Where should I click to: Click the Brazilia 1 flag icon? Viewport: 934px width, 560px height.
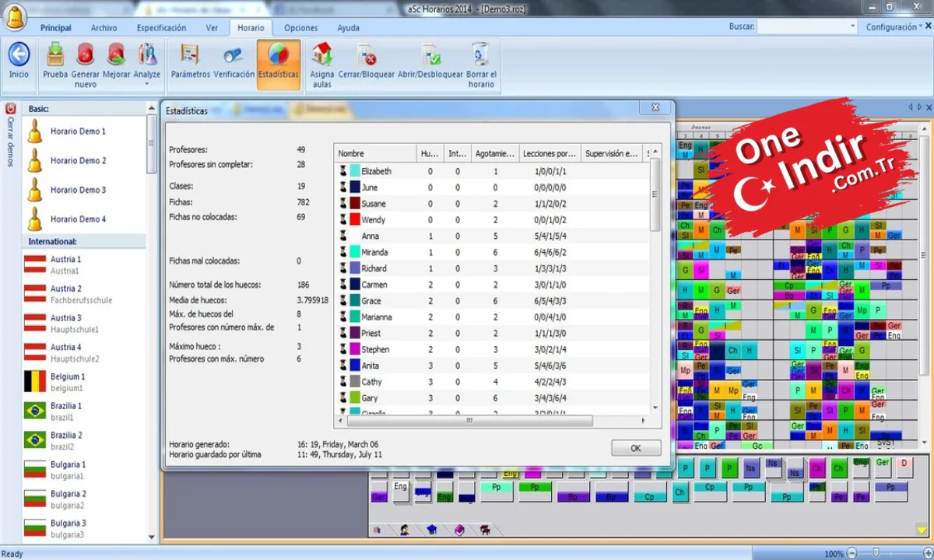point(35,411)
